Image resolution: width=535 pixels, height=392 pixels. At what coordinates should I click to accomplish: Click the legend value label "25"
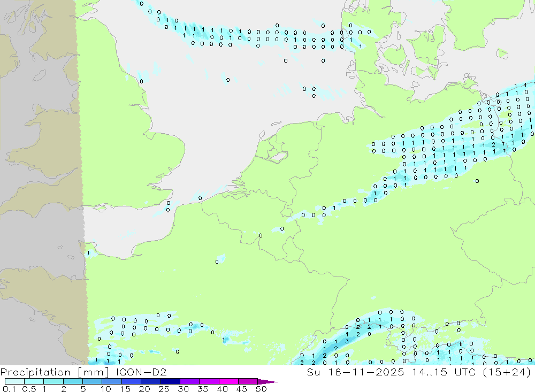click(164, 389)
